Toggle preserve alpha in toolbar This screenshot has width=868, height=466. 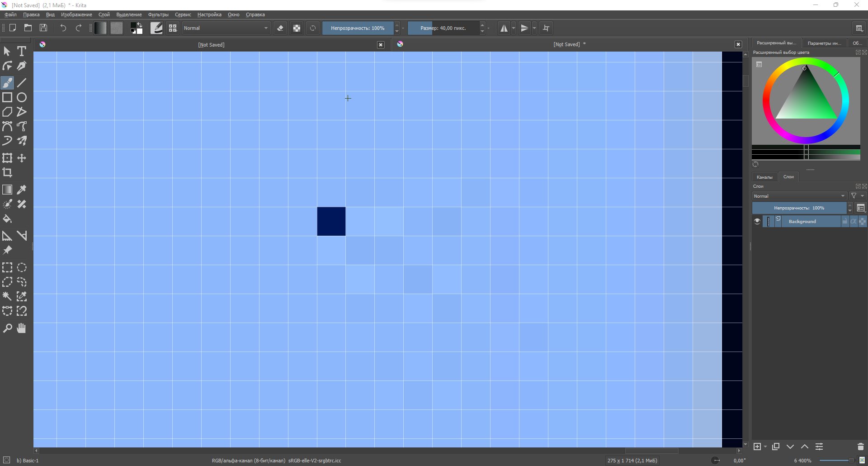coord(297,28)
